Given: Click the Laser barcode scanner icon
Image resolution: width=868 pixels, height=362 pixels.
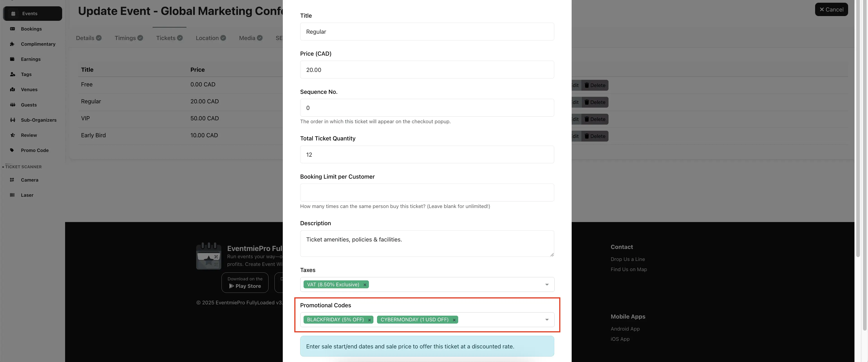Looking at the screenshot, I should point(12,195).
